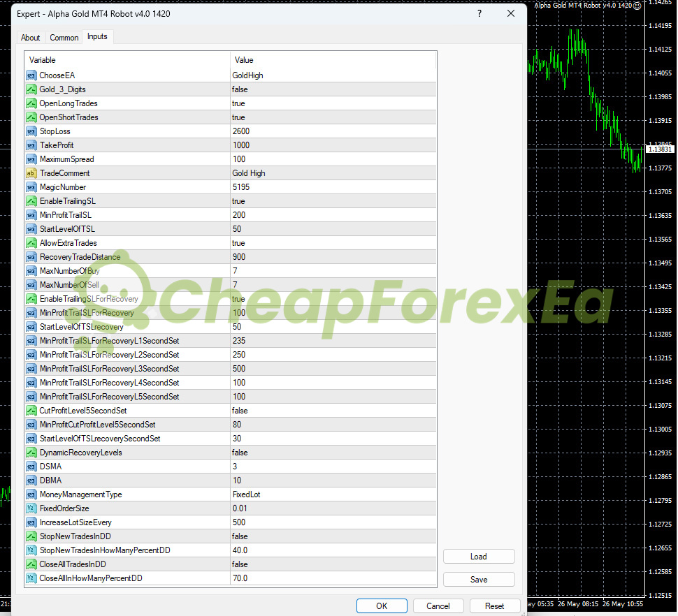Click the boolean icon beside StopNewTradesInDD
Screen dimensions: 678x616
[31, 536]
